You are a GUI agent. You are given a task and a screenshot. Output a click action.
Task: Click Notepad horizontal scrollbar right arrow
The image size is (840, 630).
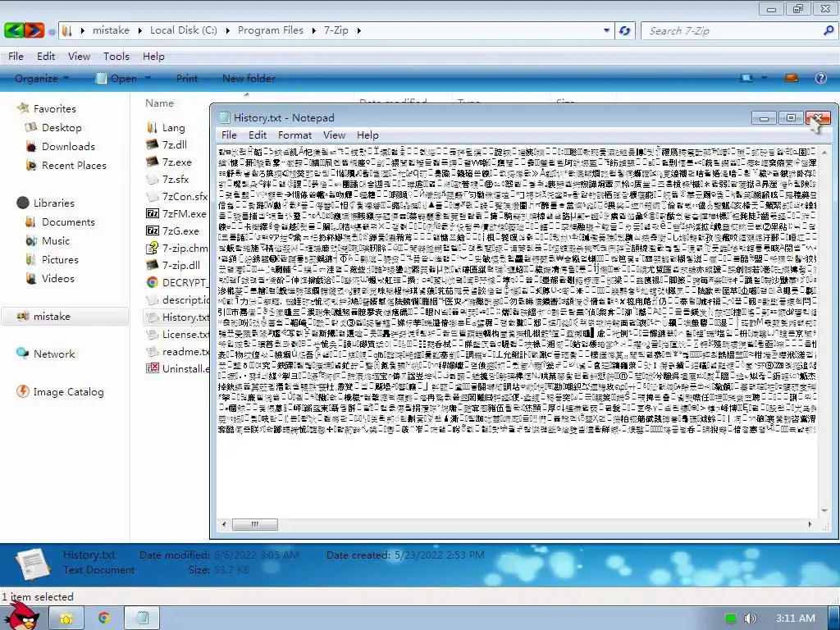810,524
